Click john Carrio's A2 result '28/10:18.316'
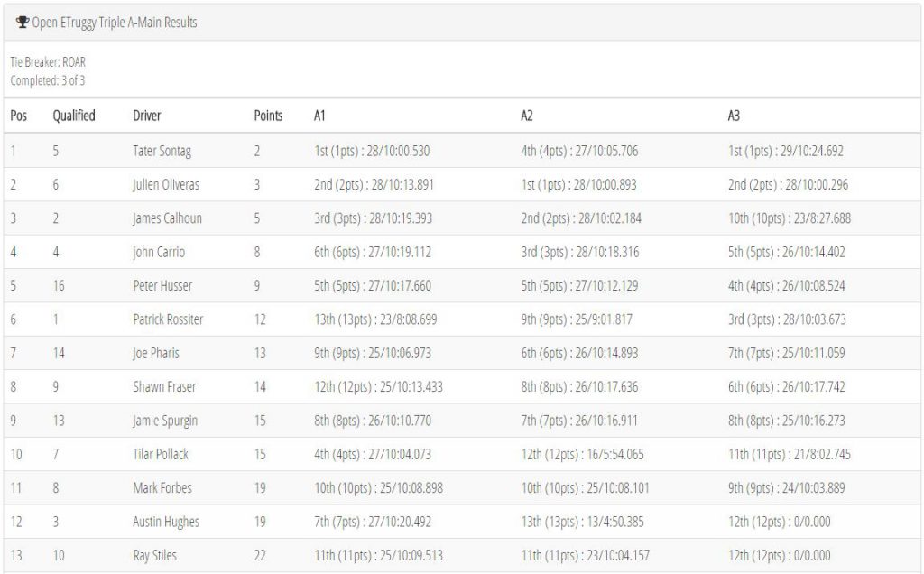Image resolution: width=924 pixels, height=574 pixels. click(608, 252)
